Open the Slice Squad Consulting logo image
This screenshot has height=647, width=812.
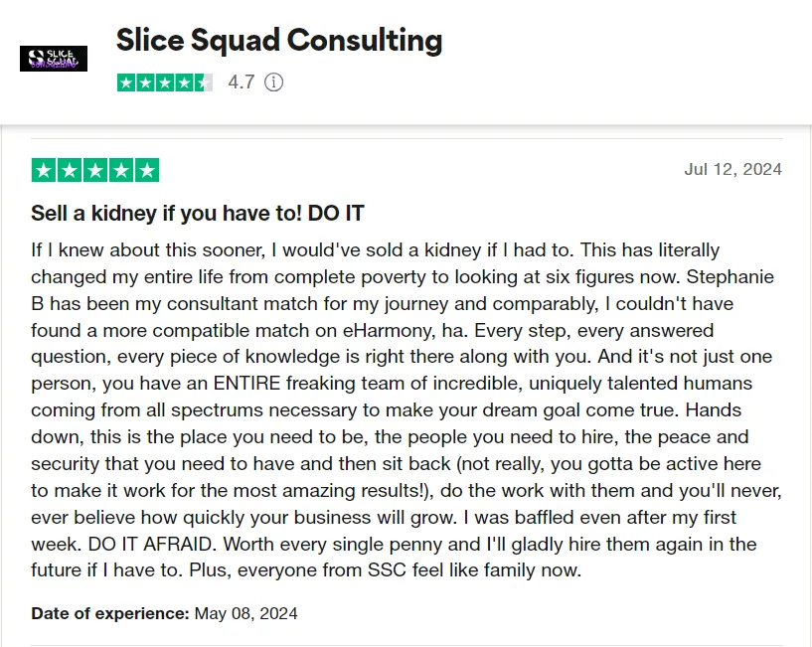tap(54, 59)
